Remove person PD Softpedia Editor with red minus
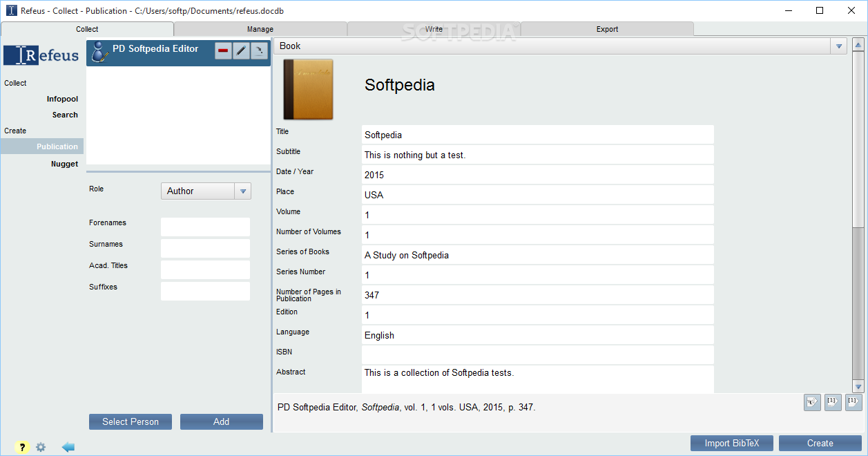 (x=223, y=50)
